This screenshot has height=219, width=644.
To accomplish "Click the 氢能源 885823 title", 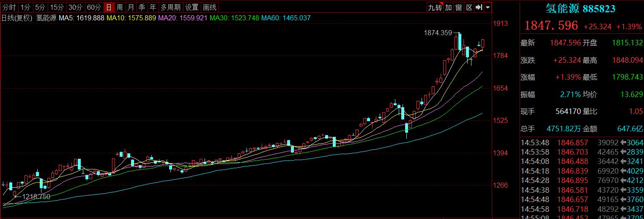I will tap(580, 8).
